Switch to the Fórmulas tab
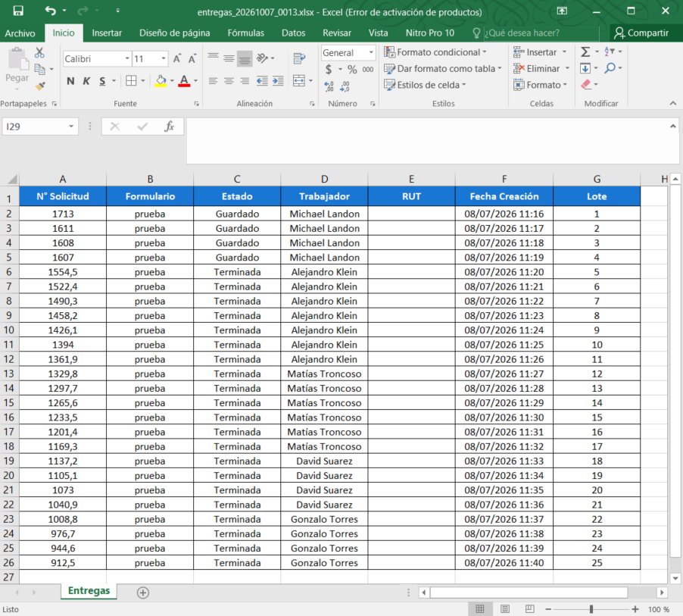The width and height of the screenshot is (683, 616). coord(245,33)
